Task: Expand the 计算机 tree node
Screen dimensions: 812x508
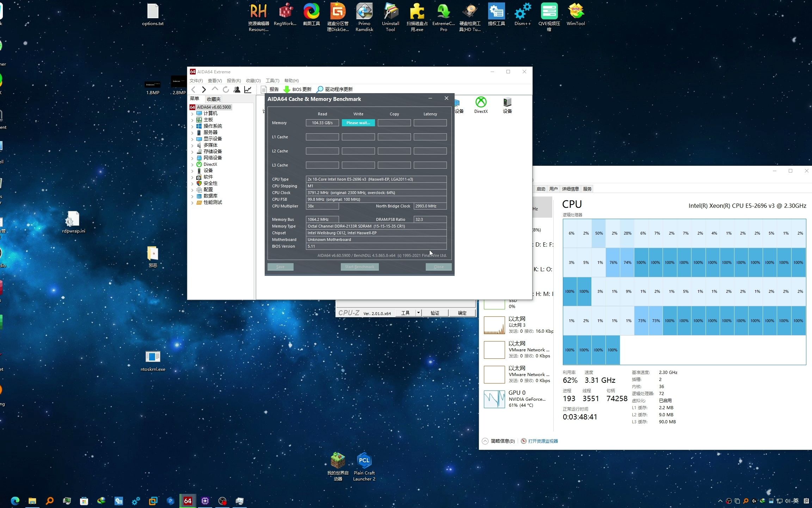Action: click(x=192, y=114)
